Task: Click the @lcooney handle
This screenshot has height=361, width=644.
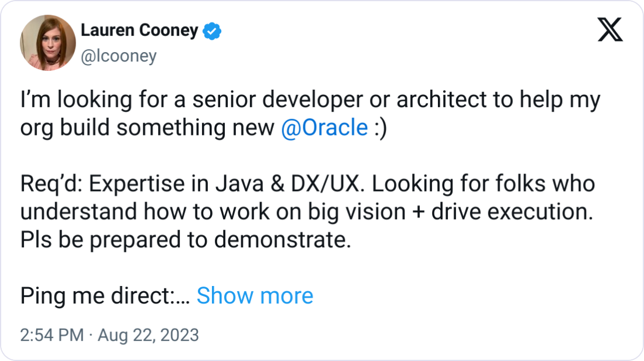Action: pos(118,56)
